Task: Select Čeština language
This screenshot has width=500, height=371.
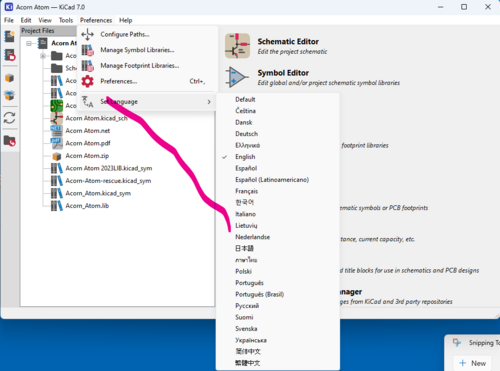Action: 278,111
